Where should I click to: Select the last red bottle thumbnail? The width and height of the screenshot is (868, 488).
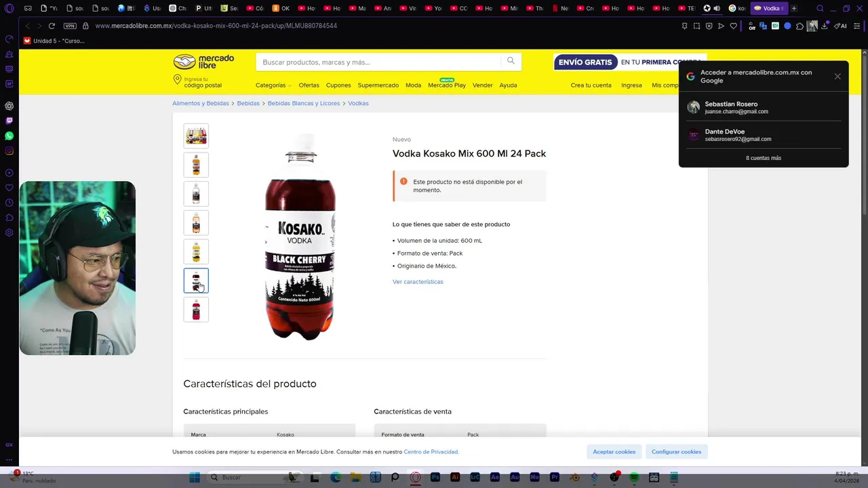(x=196, y=309)
